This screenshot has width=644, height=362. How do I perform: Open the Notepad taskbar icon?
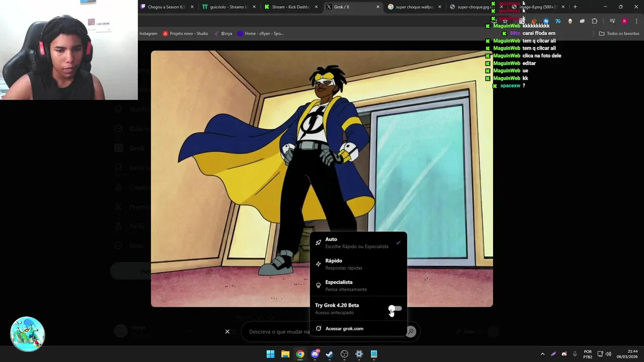click(374, 354)
